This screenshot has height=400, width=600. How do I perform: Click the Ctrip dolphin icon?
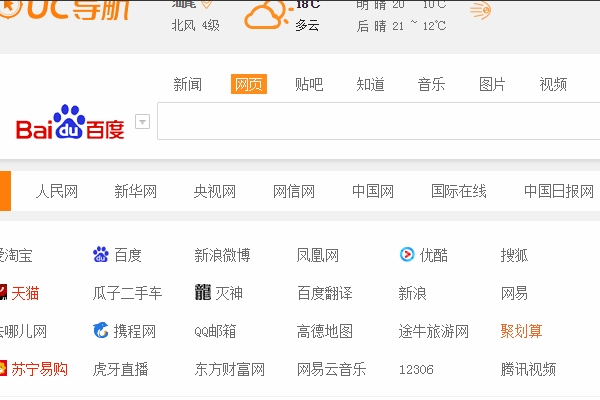[x=101, y=330]
